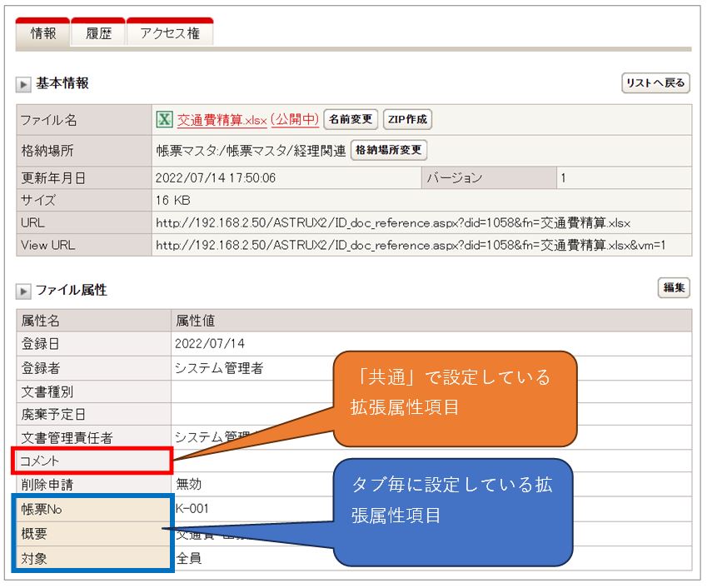Click the URL value ending in 交通費精算.xlsx
Viewport: 707px width, 588px height.
[393, 223]
